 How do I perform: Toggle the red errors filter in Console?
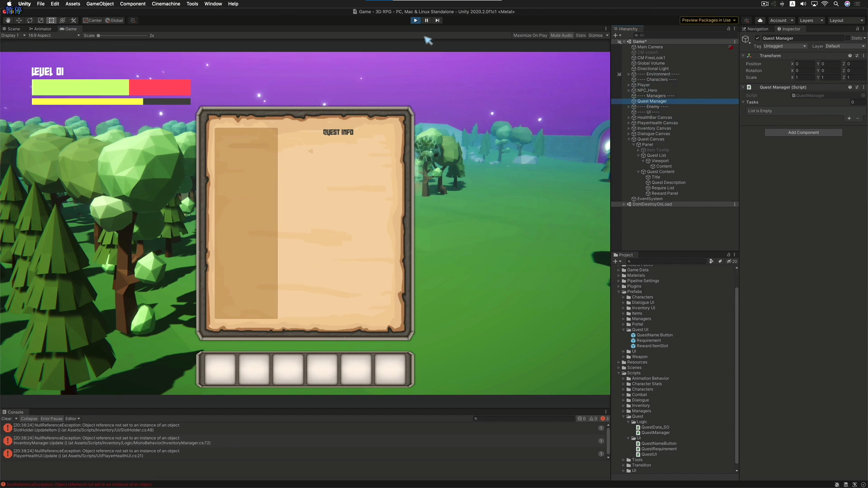pos(604,418)
